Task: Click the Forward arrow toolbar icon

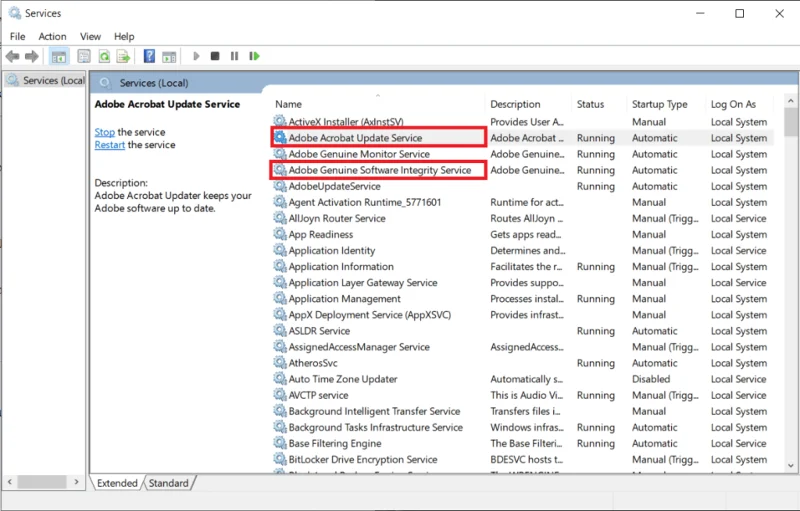Action: [32, 56]
